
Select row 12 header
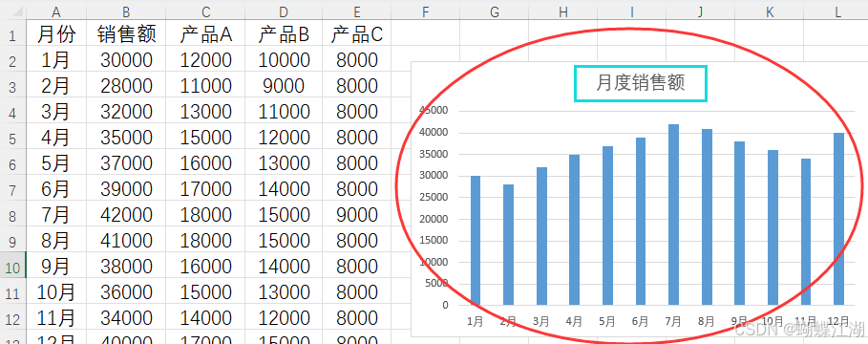pyautogui.click(x=12, y=318)
